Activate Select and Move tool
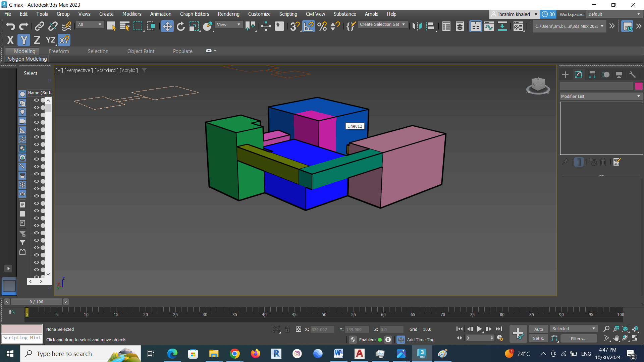The height and width of the screenshot is (362, 644). [167, 26]
